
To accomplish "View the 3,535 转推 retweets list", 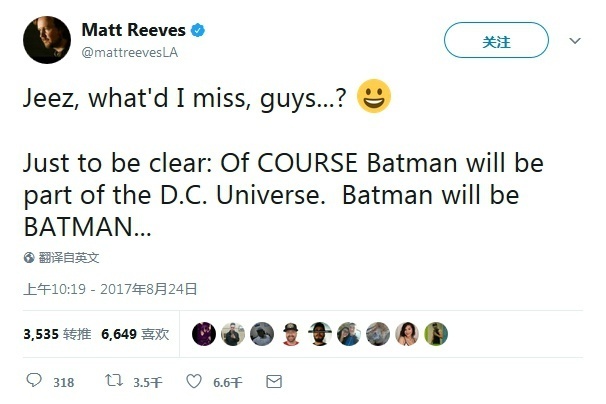I will (x=57, y=334).
